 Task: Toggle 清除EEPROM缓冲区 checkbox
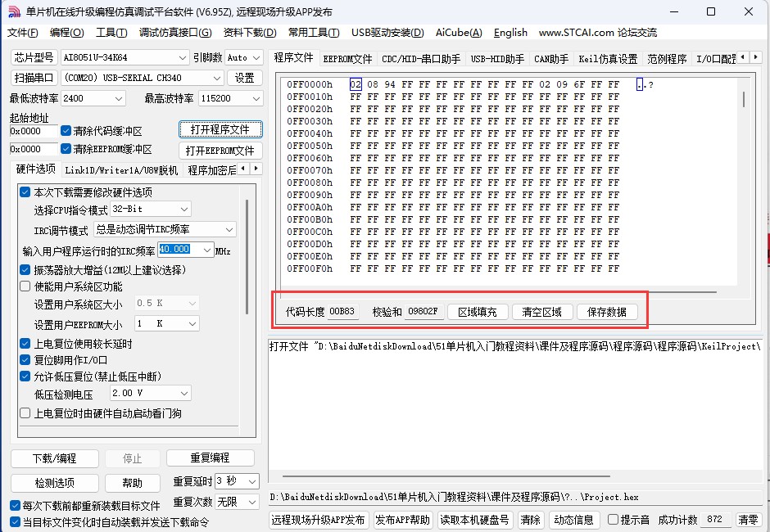tap(66, 149)
